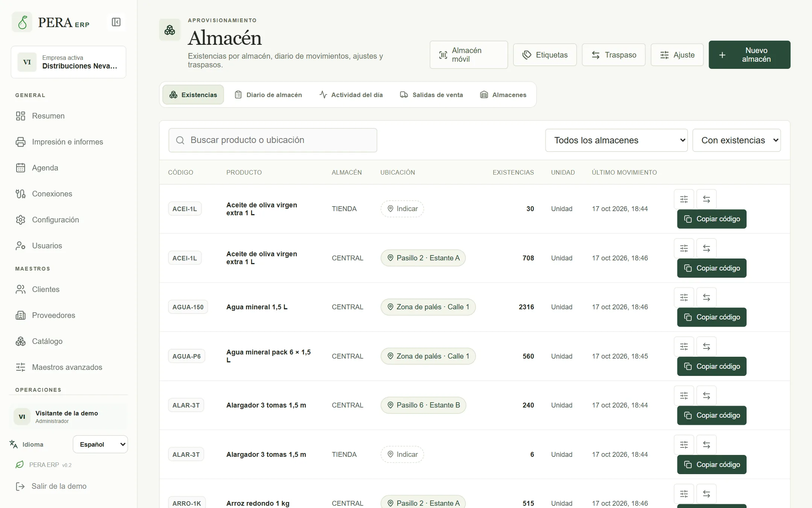Click the Traspaso button
812x508 pixels.
pyautogui.click(x=614, y=55)
